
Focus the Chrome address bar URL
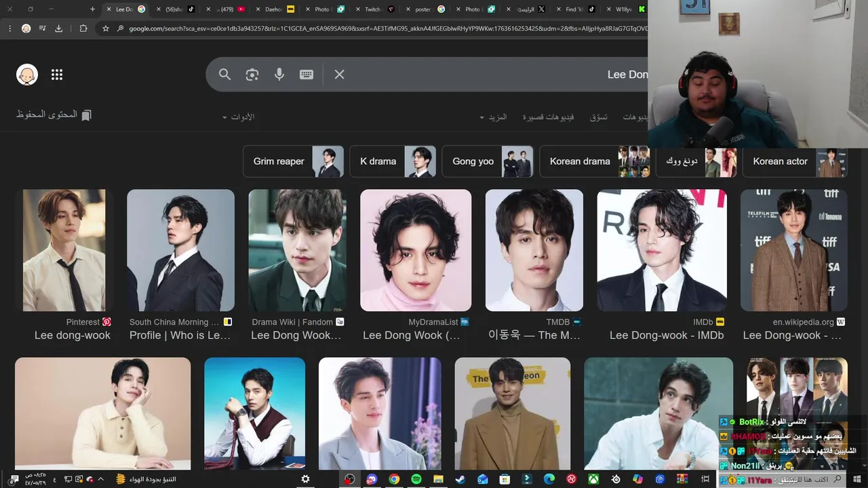tap(388, 28)
